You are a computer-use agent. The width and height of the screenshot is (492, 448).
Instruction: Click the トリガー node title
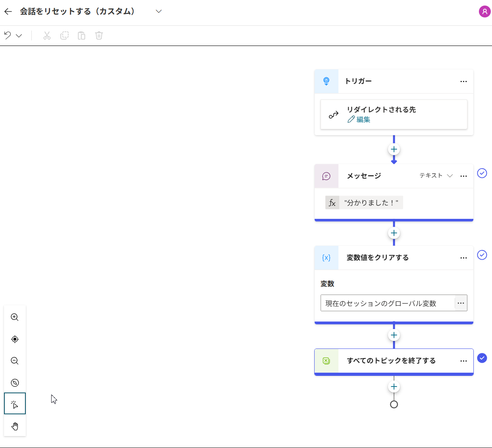point(358,81)
